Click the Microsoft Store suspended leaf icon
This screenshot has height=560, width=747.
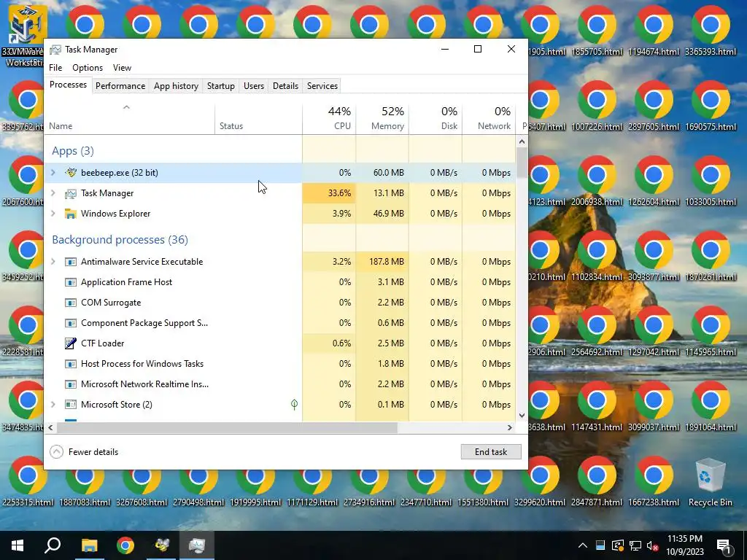click(295, 405)
